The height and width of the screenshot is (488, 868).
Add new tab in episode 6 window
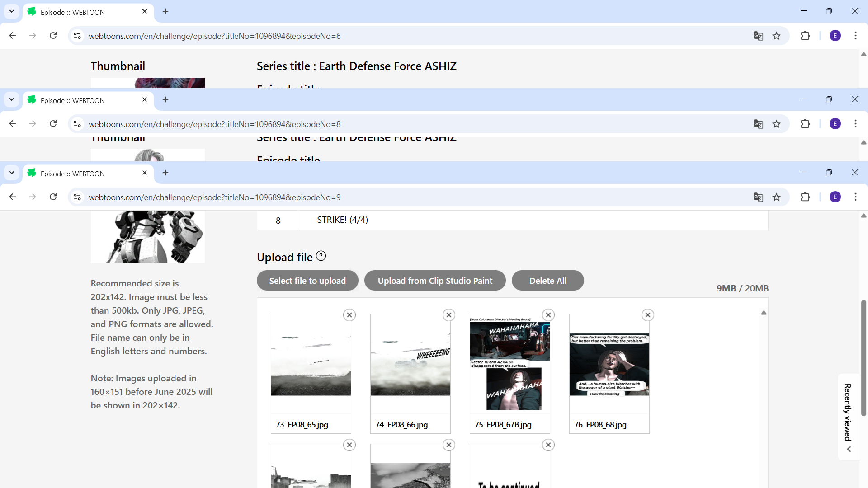165,11
